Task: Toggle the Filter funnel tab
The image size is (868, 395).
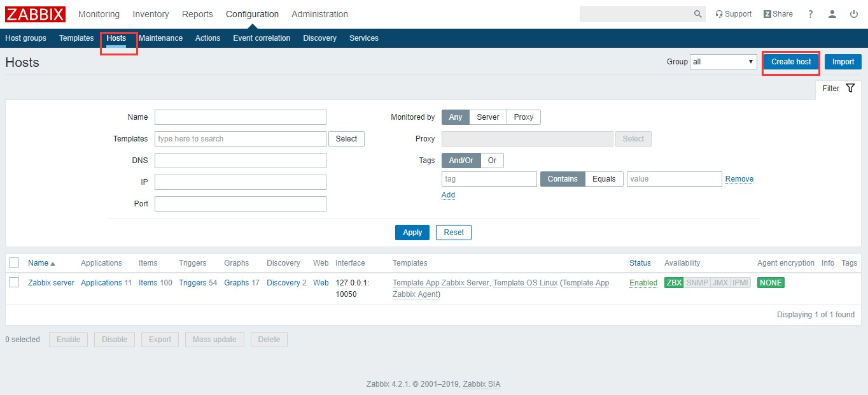Action: click(x=838, y=89)
